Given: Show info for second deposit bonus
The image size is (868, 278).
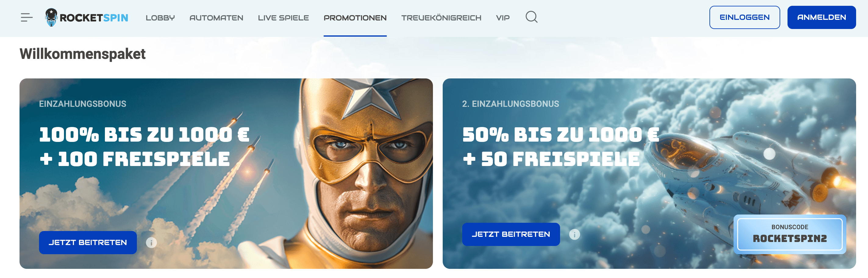Looking at the screenshot, I should (x=574, y=234).
